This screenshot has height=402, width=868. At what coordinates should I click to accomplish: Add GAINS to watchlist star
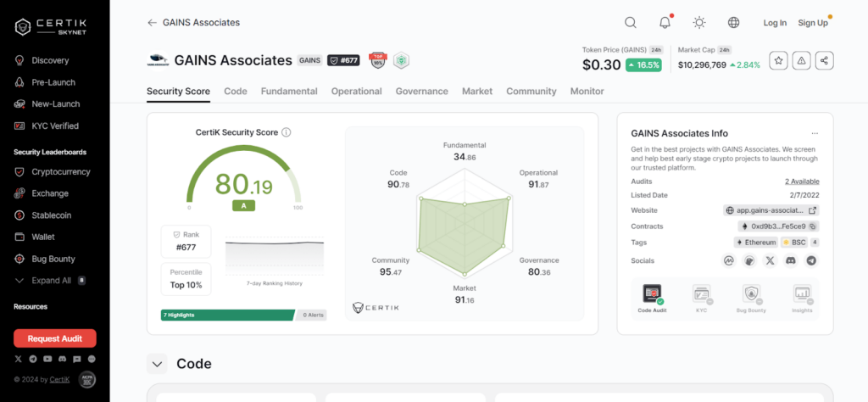click(x=778, y=61)
